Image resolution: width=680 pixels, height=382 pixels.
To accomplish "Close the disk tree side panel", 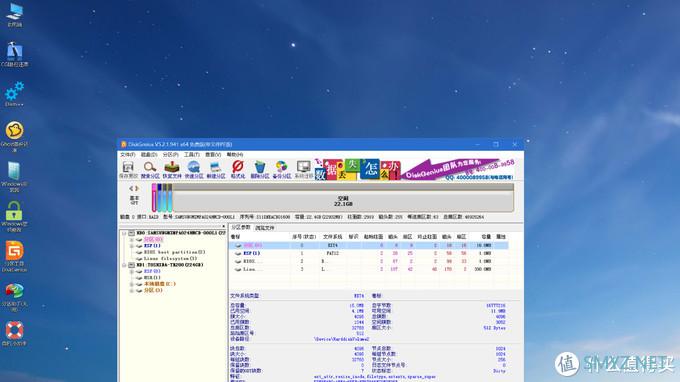I will (224, 226).
